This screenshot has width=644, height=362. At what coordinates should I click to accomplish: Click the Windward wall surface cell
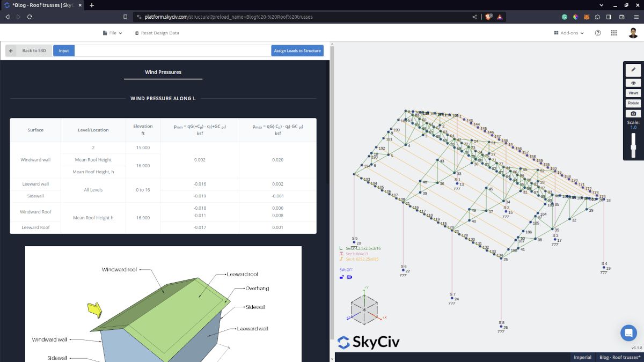pos(35,160)
